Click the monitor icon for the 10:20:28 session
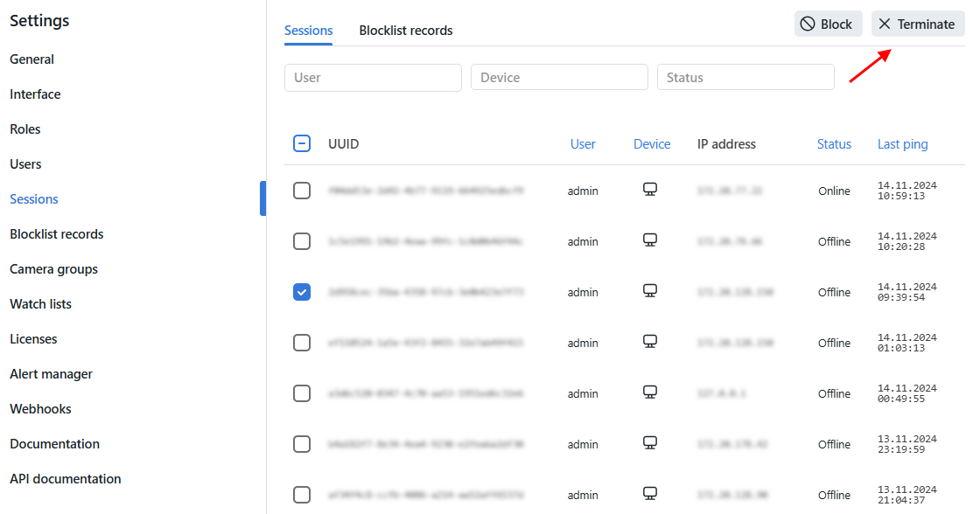 coord(650,240)
